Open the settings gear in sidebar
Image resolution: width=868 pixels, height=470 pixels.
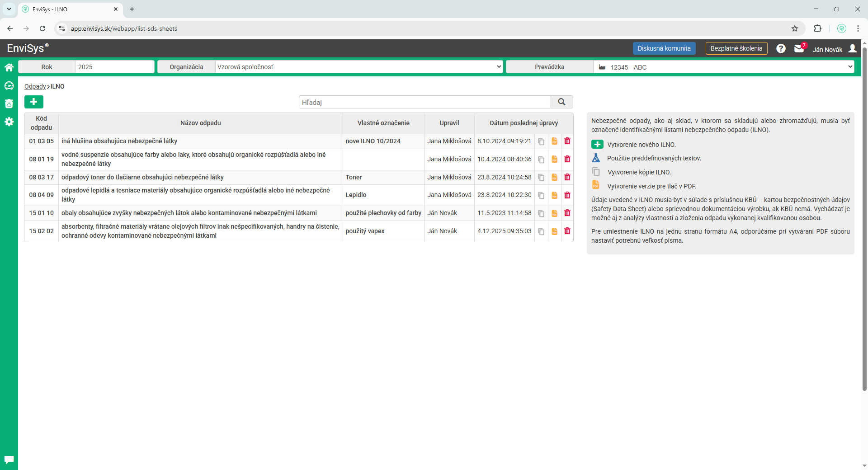tap(9, 122)
